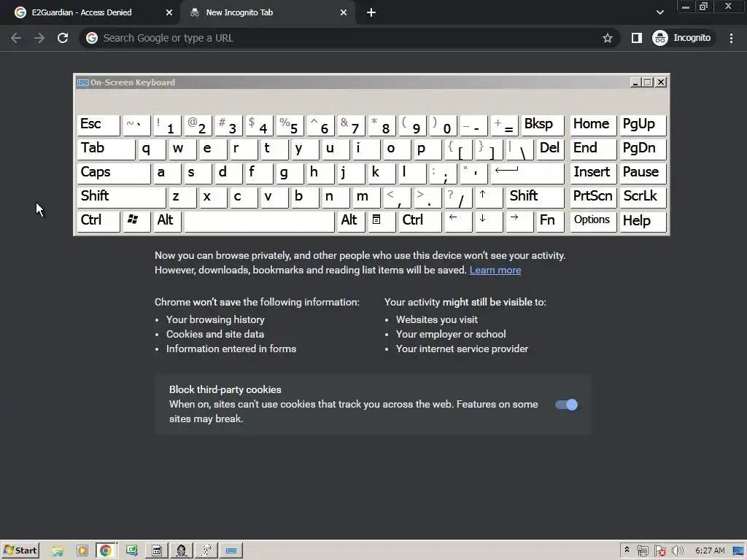Toggle the Insert key
Image resolution: width=747 pixels, height=560 pixels.
[x=593, y=173]
